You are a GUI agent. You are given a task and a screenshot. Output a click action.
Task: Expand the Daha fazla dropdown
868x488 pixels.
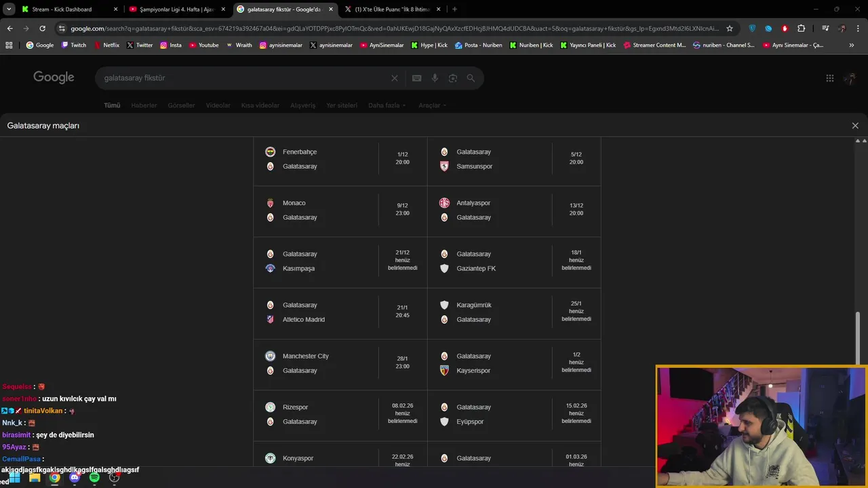(x=387, y=105)
